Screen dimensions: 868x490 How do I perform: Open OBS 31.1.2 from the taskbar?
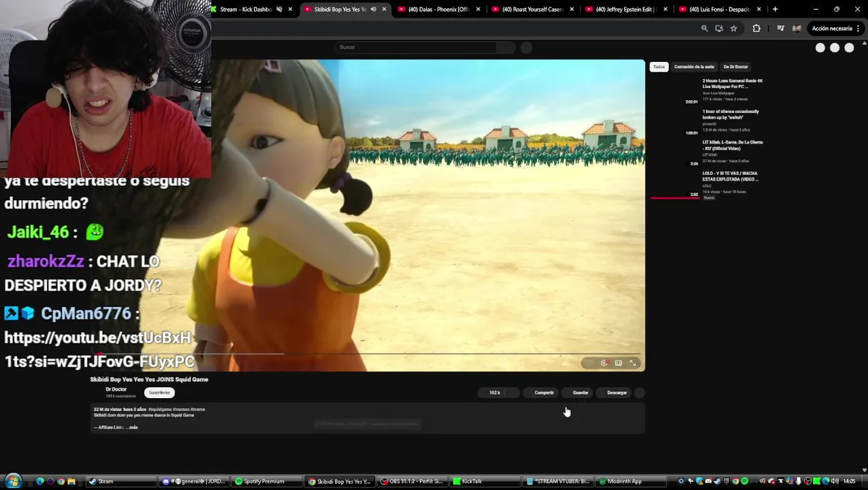pos(413,481)
